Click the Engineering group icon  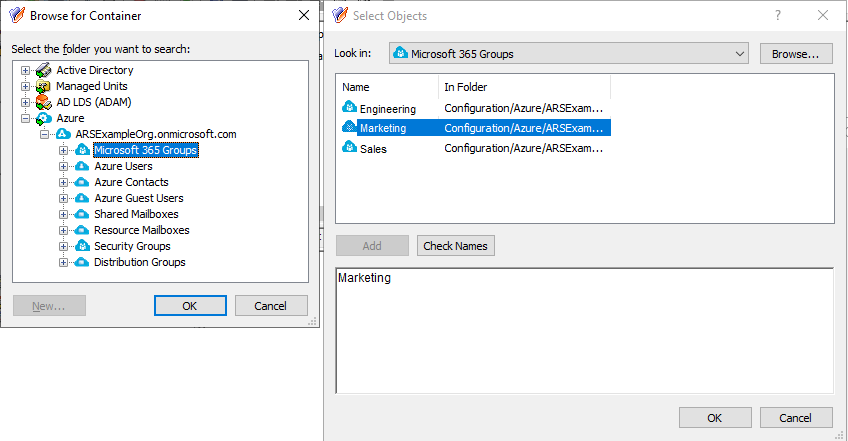349,107
